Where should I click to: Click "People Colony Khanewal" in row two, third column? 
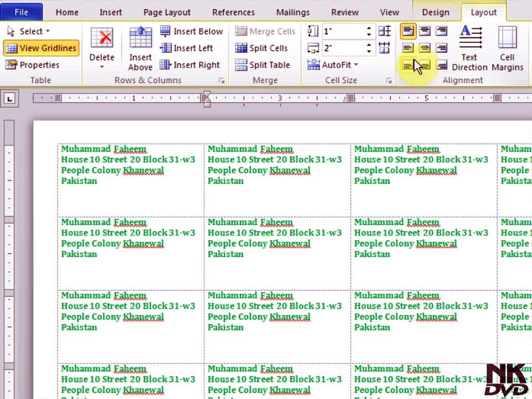406,244
